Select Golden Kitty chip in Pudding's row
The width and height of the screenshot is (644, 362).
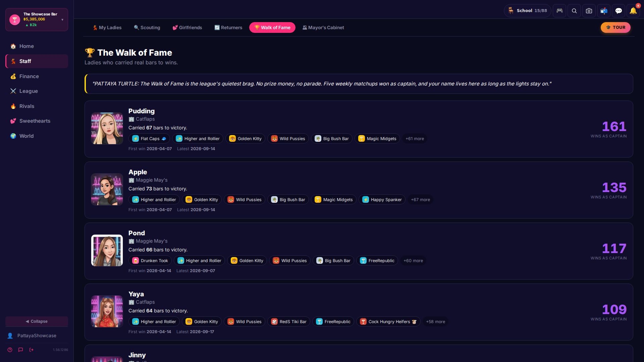tap(245, 139)
